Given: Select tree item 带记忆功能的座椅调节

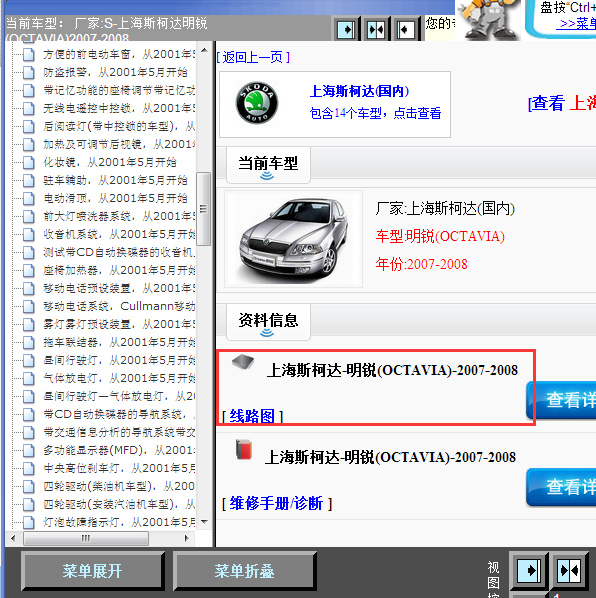Looking at the screenshot, I should pyautogui.click(x=119, y=90).
